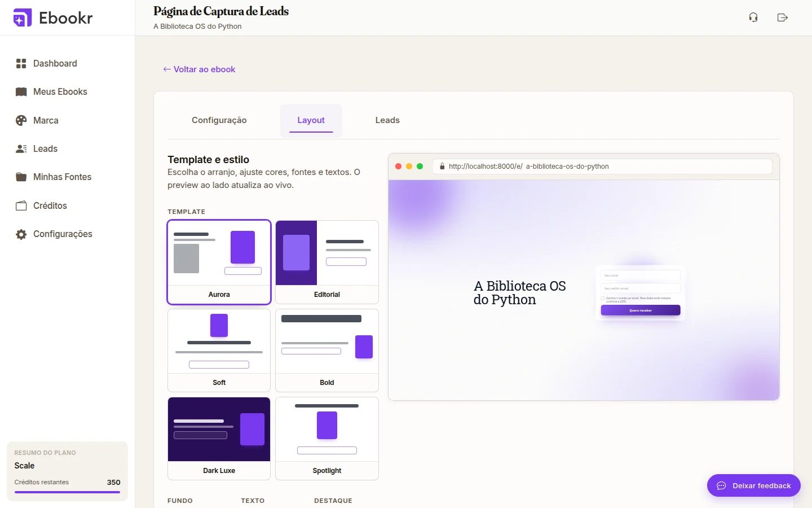812x508 pixels.
Task: Click the yellow dot in preview window
Action: coord(409,167)
